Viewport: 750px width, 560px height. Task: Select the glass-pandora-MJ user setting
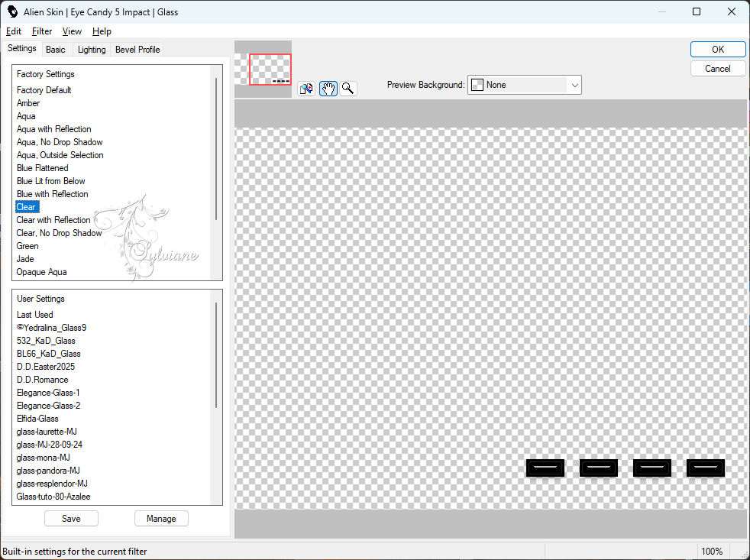pos(48,470)
